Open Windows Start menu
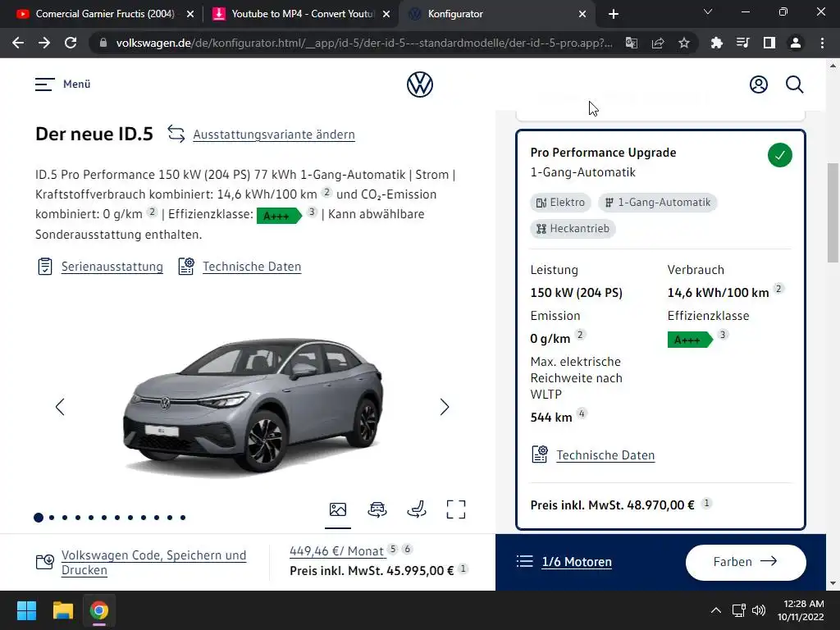Image resolution: width=840 pixels, height=630 pixels. pyautogui.click(x=26, y=610)
